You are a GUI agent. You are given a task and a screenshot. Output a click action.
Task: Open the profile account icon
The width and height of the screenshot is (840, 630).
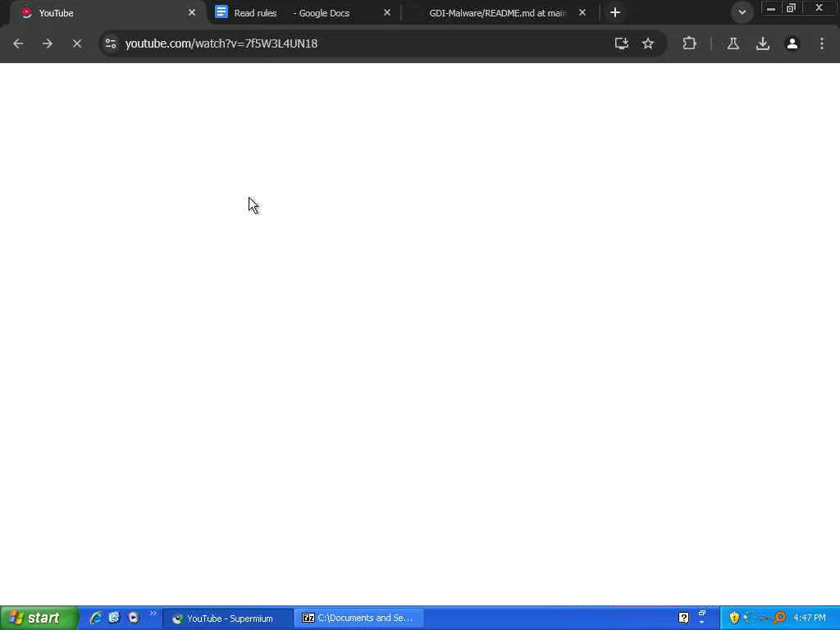click(792, 43)
